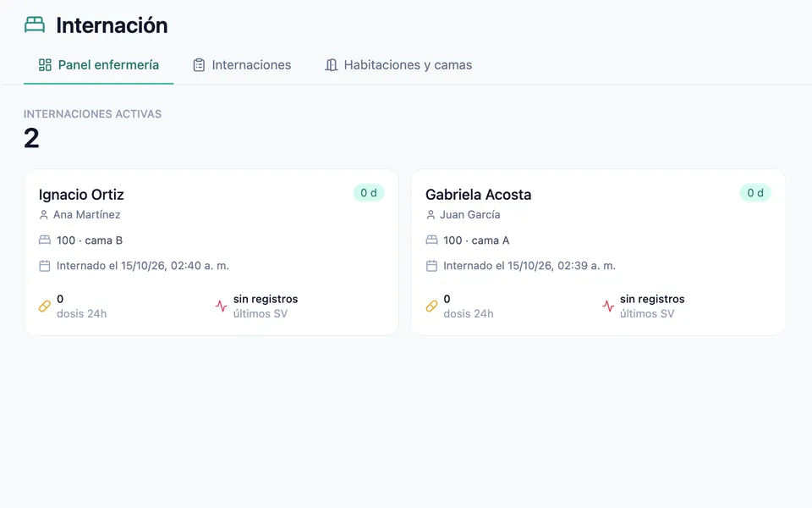
Task: Click the 0 d badge on Gabriela Acosta card
Action: click(x=755, y=193)
